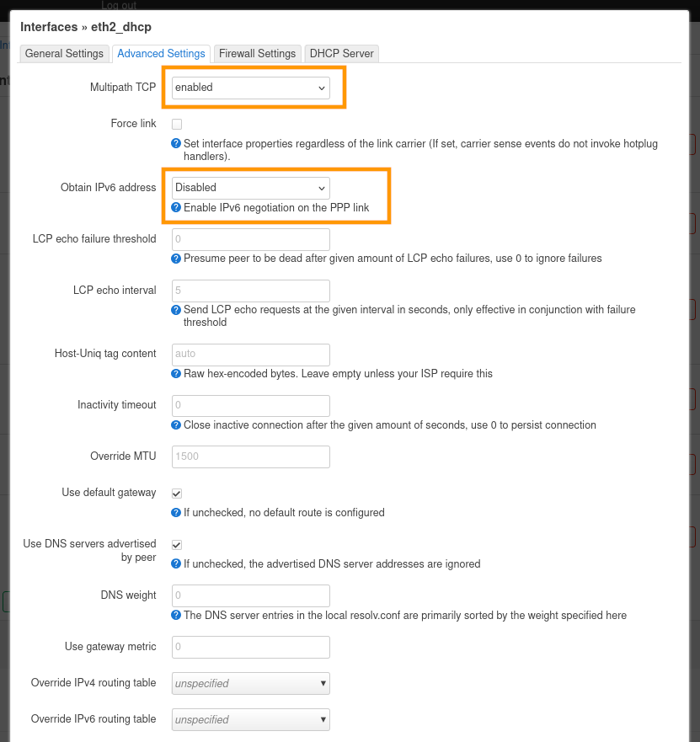This screenshot has height=742, width=700.
Task: Enable the Force link checkbox
Action: [177, 125]
